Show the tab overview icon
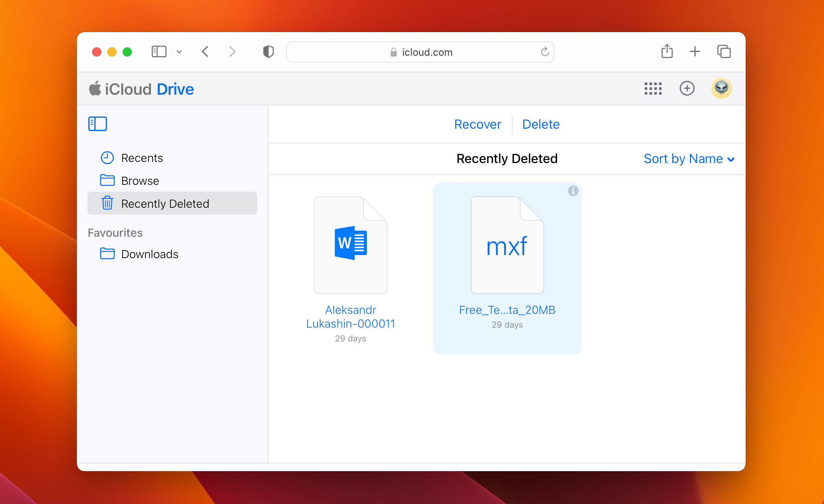This screenshot has height=504, width=824. tap(724, 52)
